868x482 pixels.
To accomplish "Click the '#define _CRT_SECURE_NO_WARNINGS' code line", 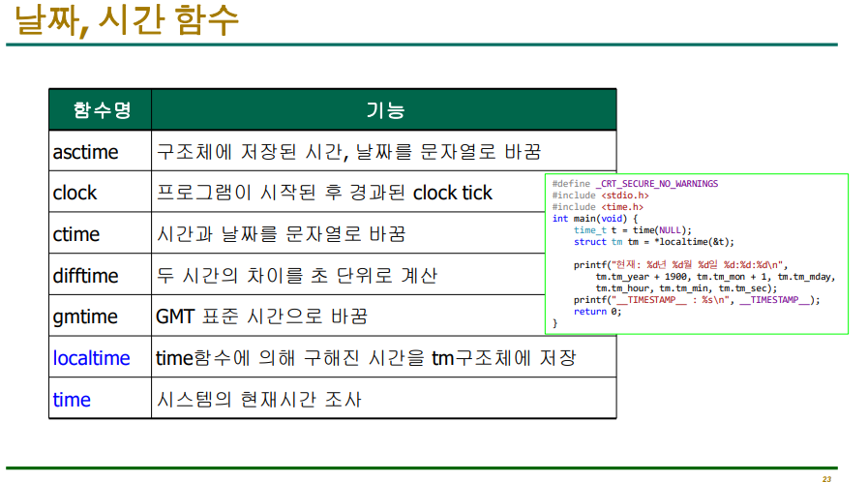I will coord(635,184).
